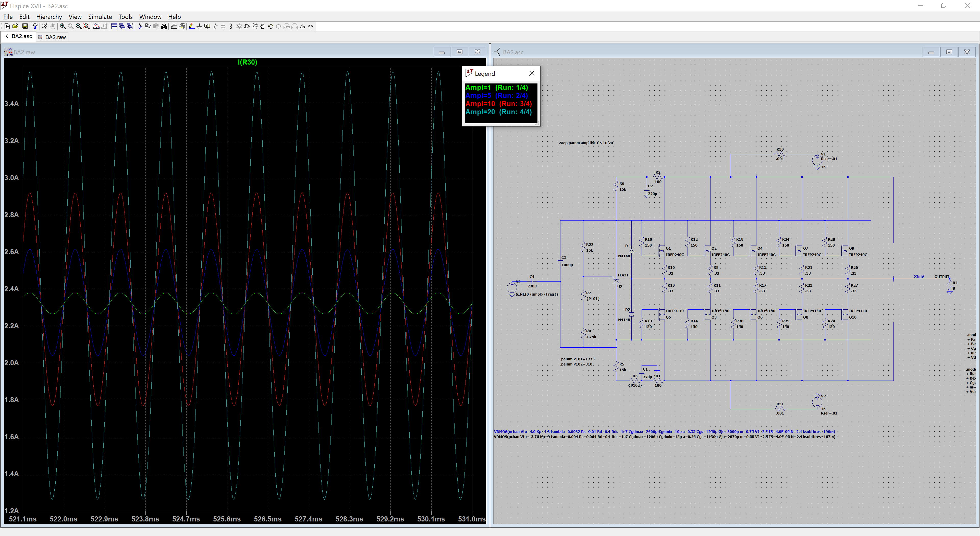Select Ampl=10 run in Legend
The height and width of the screenshot is (536, 980).
[498, 104]
